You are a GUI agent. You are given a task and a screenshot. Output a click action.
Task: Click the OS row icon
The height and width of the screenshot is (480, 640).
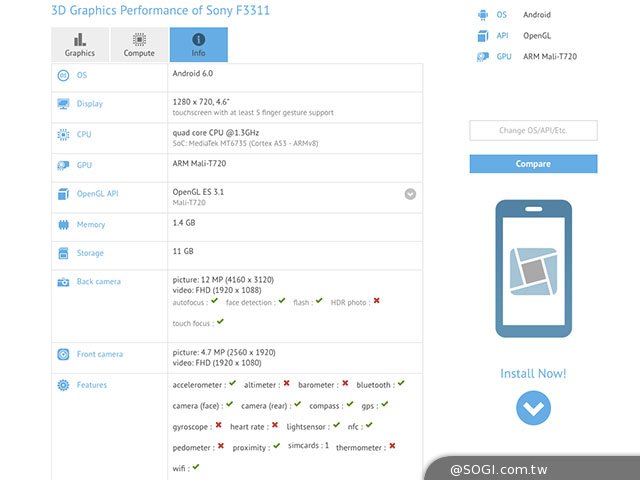point(63,75)
